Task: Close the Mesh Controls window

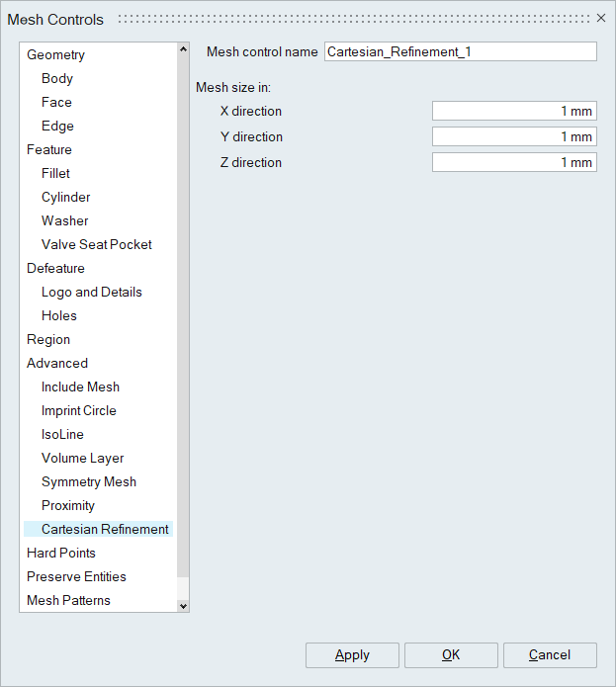Action: point(600,18)
